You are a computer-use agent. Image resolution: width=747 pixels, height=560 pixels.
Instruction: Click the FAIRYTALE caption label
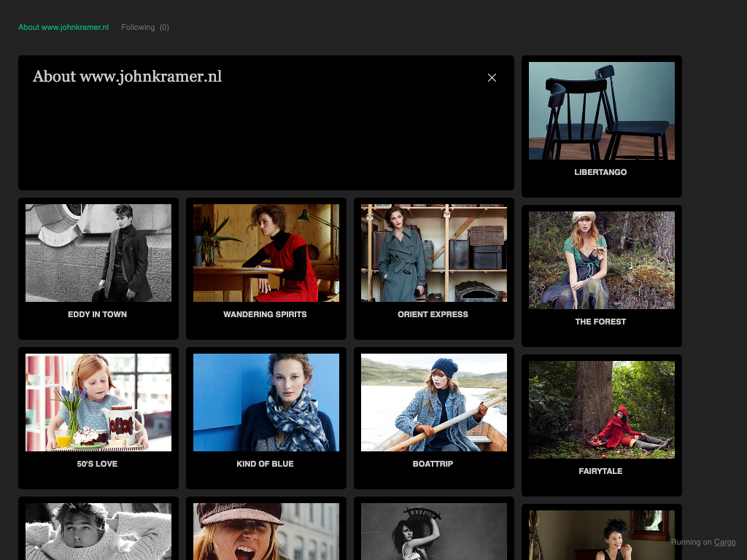[x=600, y=472]
